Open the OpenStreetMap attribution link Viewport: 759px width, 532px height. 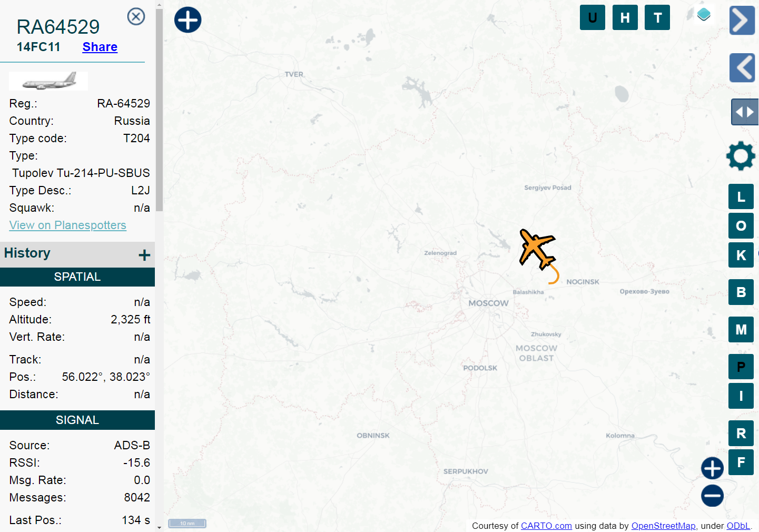pyautogui.click(x=664, y=526)
